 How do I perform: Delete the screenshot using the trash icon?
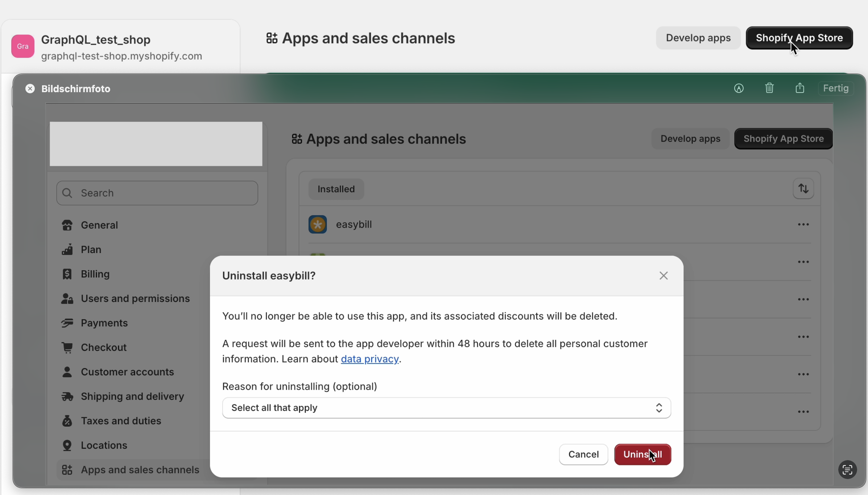[x=769, y=88]
